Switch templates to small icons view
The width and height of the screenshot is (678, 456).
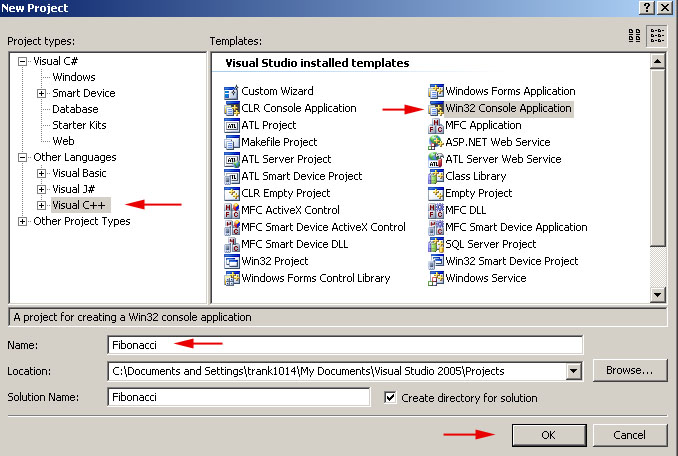pos(657,35)
